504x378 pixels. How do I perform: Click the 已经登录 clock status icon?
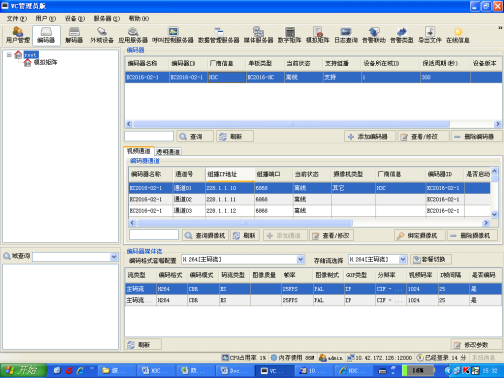420,358
